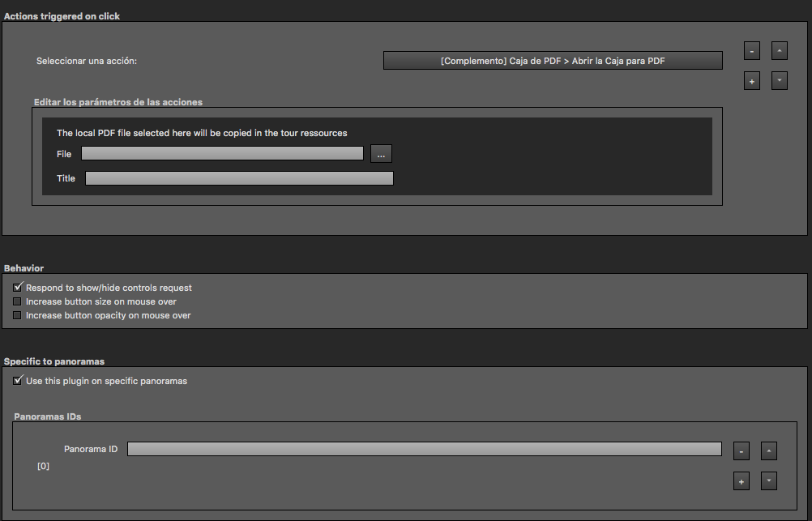The height and width of the screenshot is (521, 812).
Task: Move the action down with arrow button
Action: pos(779,81)
